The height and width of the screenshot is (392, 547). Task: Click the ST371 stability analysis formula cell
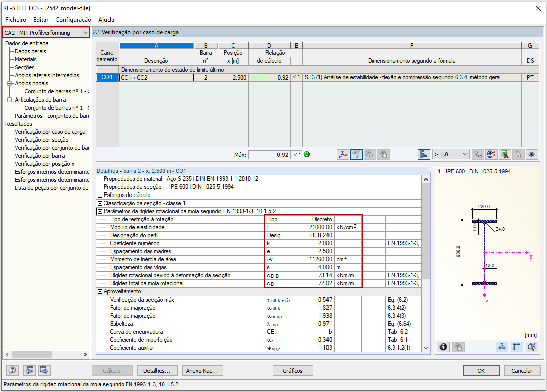click(x=412, y=77)
